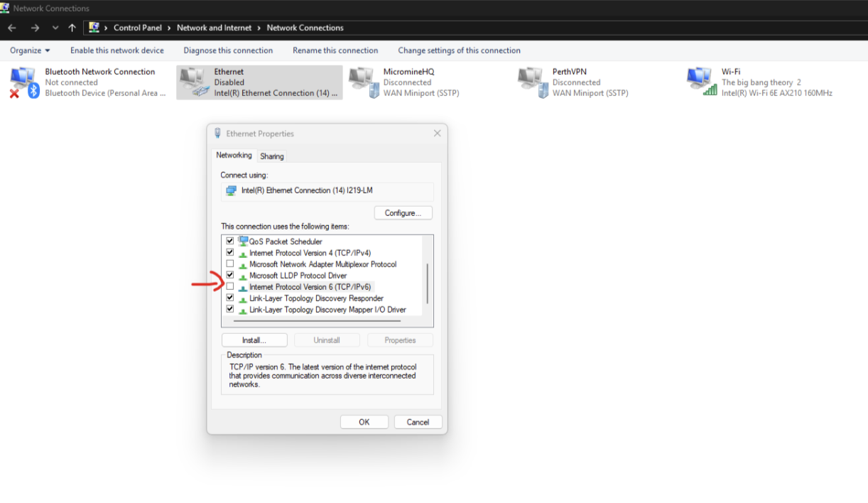Select the disabled Ethernet adapter icon
868x503 pixels.
click(x=193, y=80)
